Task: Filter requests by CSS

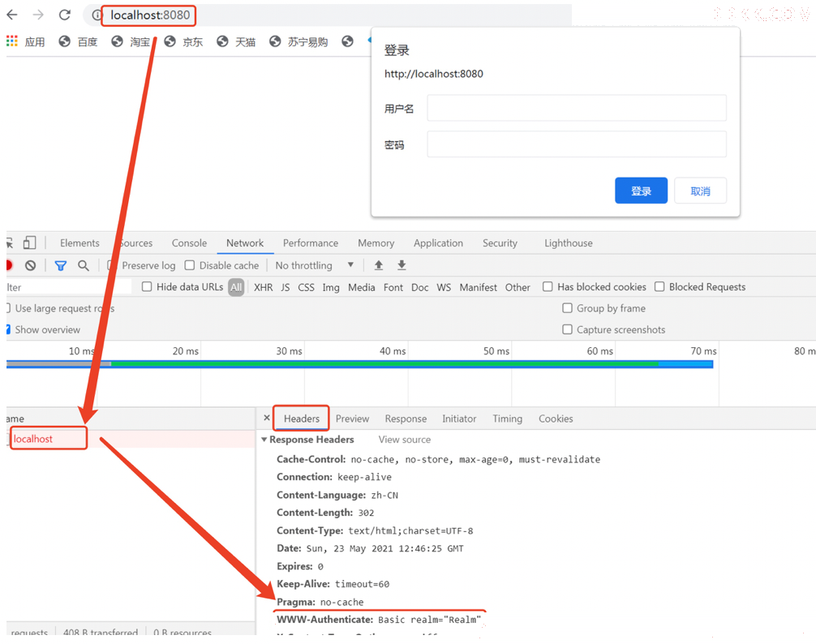Action: tap(306, 287)
